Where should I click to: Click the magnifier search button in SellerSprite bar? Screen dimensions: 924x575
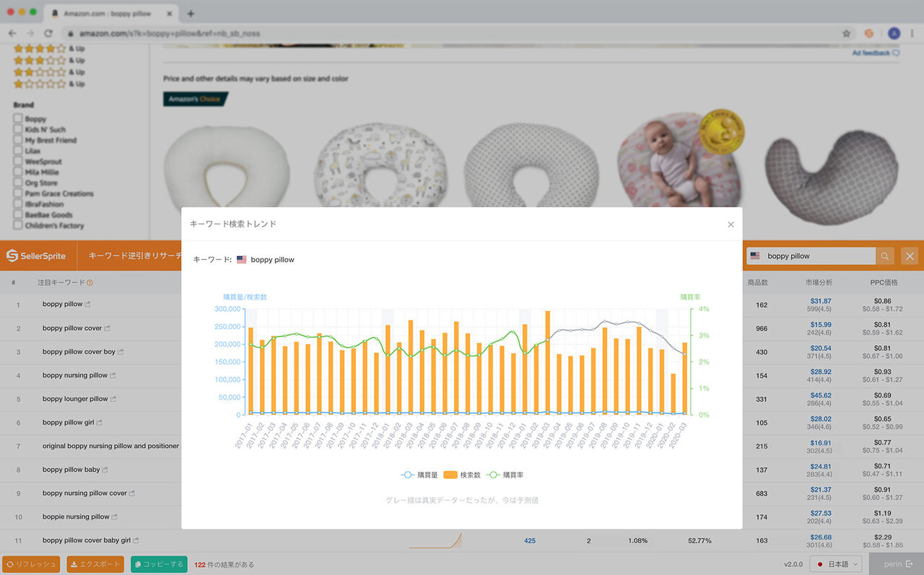point(884,256)
